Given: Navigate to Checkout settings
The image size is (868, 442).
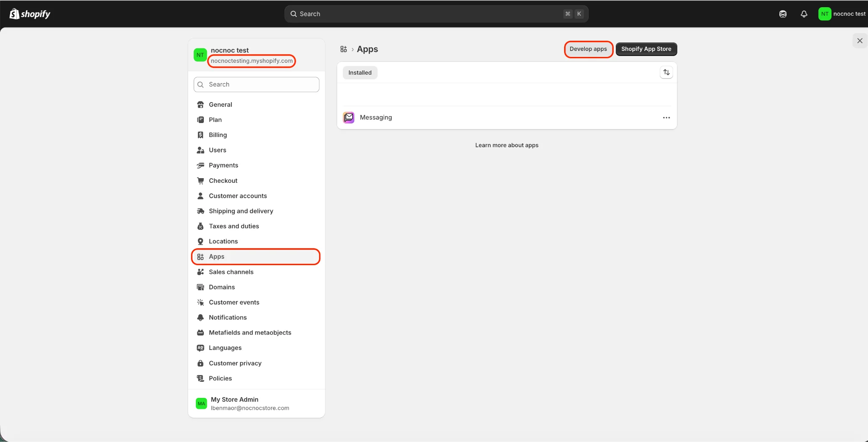Looking at the screenshot, I should (x=256, y=181).
